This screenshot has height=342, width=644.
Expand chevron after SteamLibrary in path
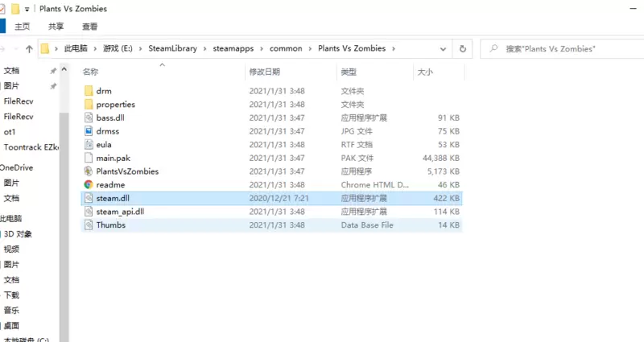(204, 49)
